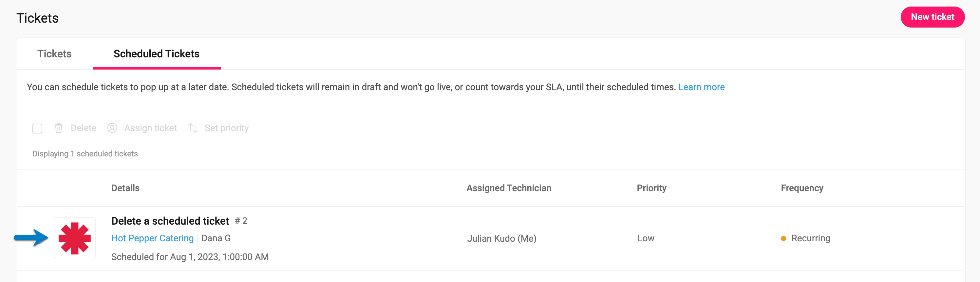
Task: Click the Assign ticket person icon
Action: (x=112, y=128)
